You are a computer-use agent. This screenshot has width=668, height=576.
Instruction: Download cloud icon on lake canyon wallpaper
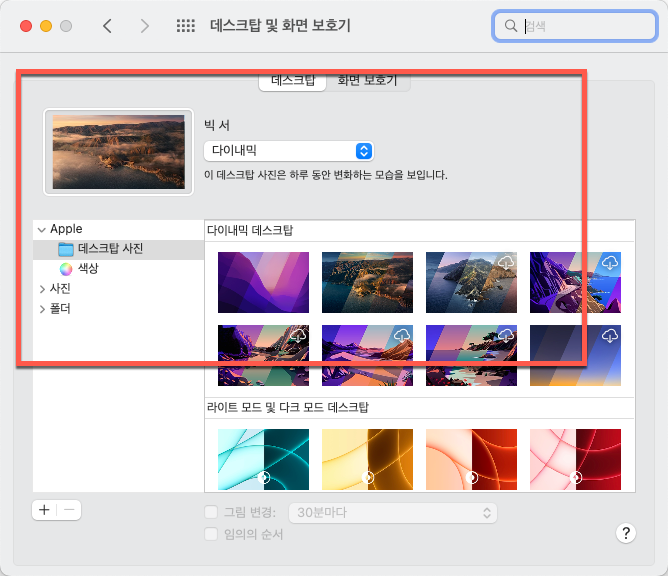pos(298,336)
